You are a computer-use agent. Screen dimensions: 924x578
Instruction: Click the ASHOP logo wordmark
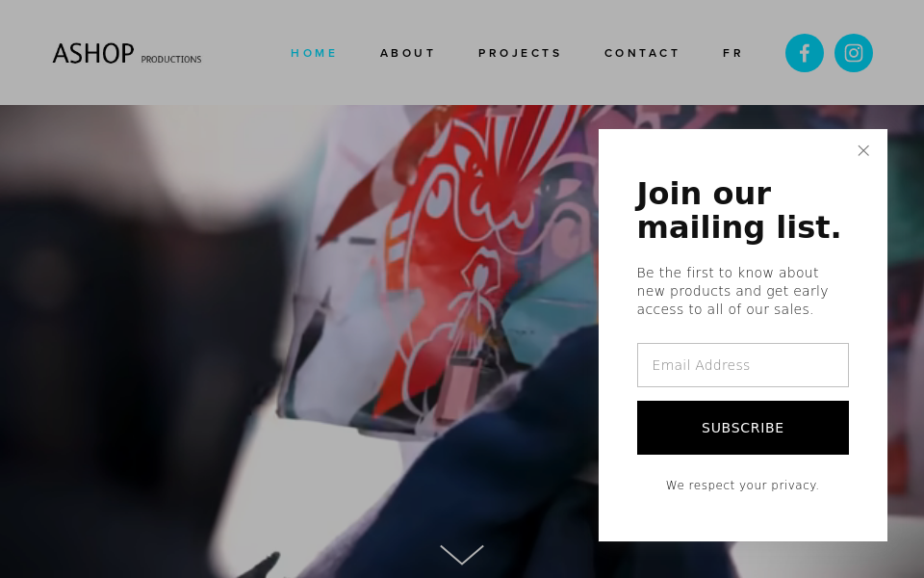[x=93, y=54]
